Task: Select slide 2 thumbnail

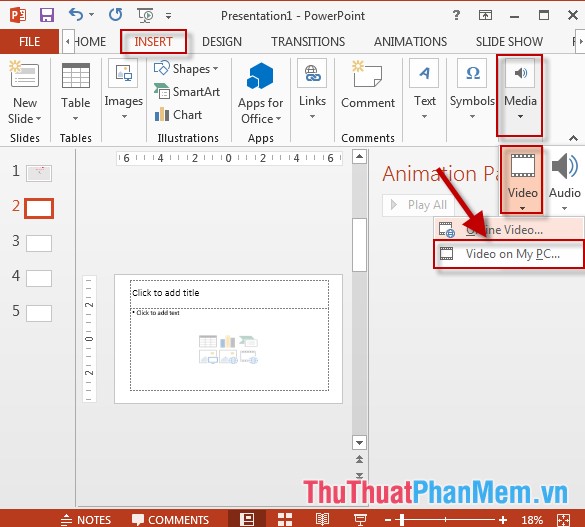Action: coord(39,208)
